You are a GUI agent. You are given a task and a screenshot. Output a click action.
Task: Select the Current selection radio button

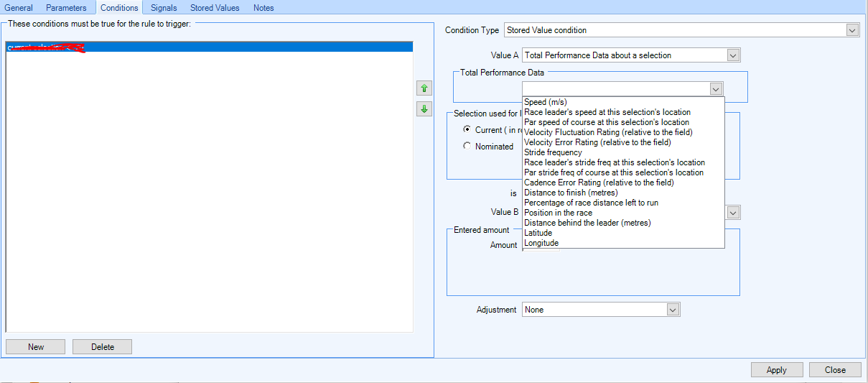point(467,130)
